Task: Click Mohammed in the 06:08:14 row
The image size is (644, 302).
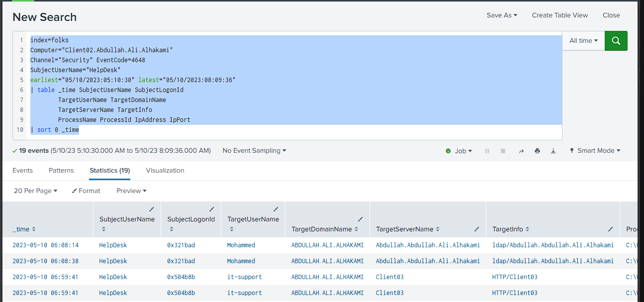Action: [x=241, y=245]
